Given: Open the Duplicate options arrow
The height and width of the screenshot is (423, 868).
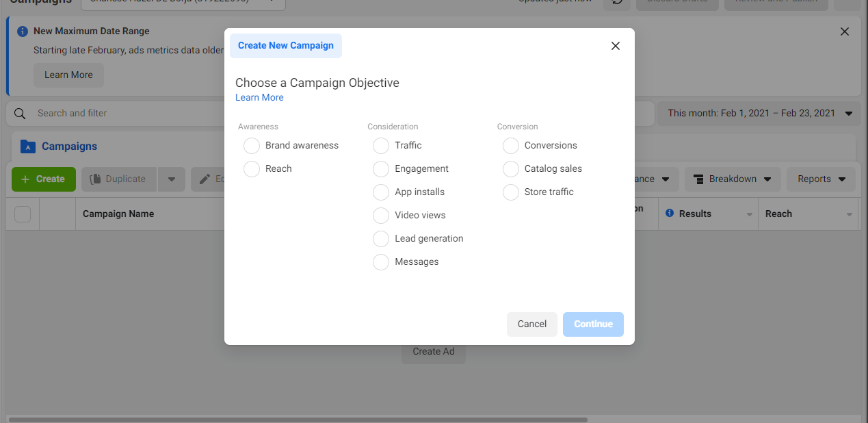Looking at the screenshot, I should 171,179.
